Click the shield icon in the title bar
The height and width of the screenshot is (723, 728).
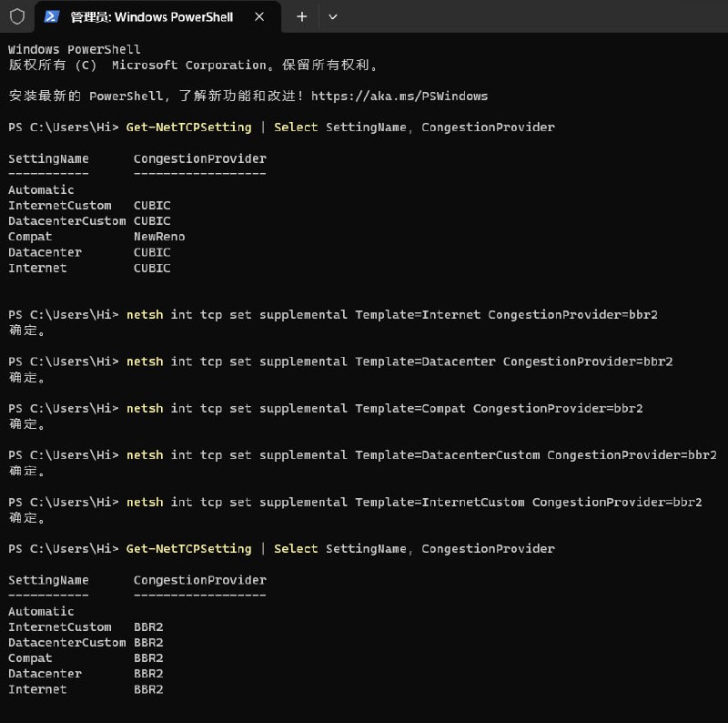[16, 16]
